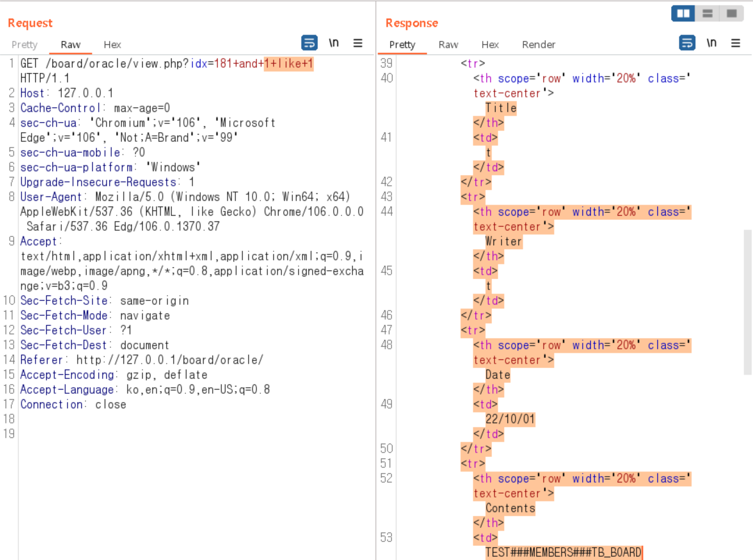Viewport: 753px width, 560px height.
Task: Select the Raw tab in Request pane
Action: click(x=70, y=45)
